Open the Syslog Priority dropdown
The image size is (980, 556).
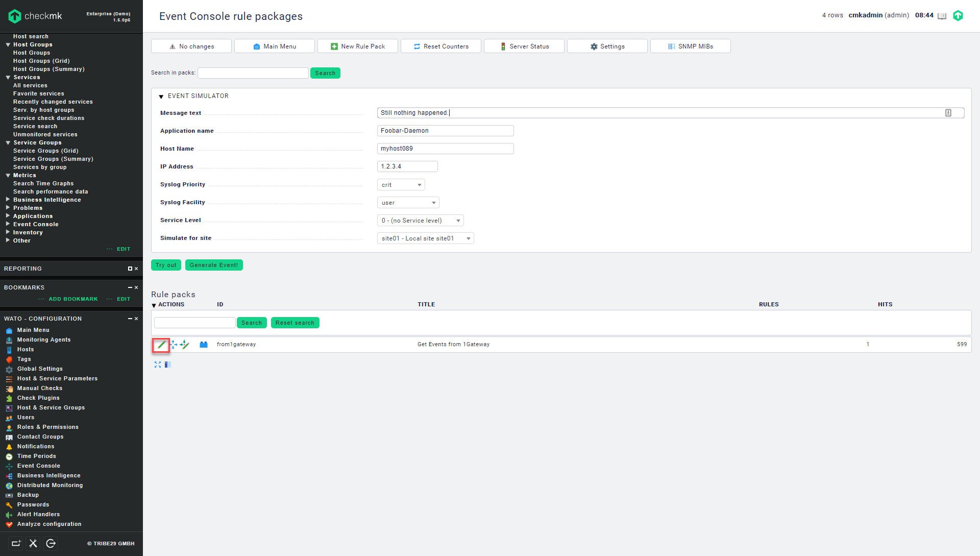[x=401, y=185]
